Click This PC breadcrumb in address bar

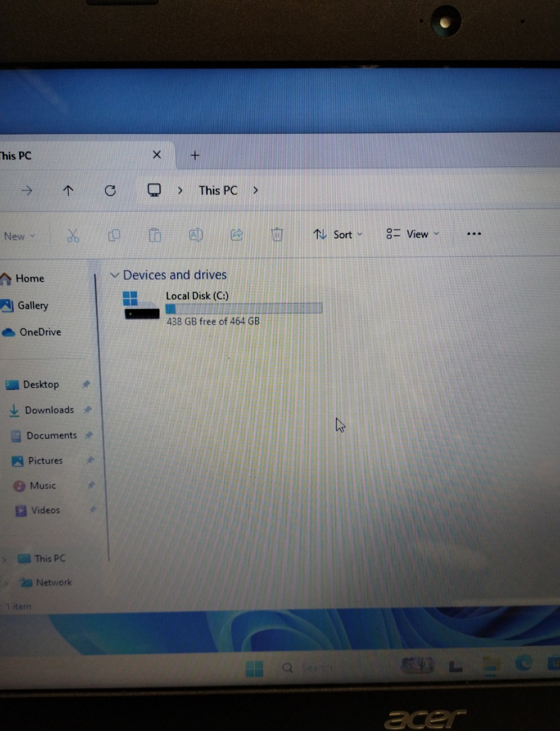click(218, 191)
